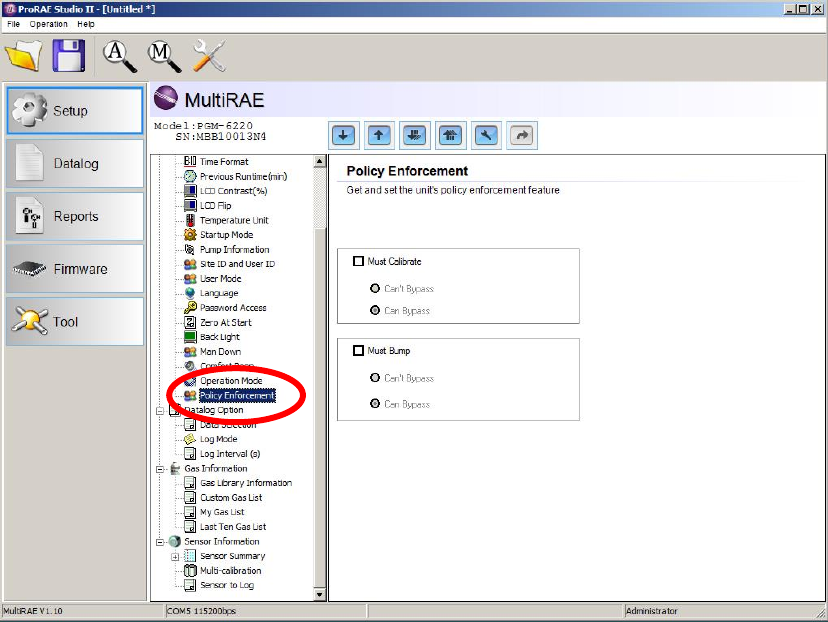Click 'Administrator' in the status bar
This screenshot has height=622, width=828.
pyautogui.click(x=651, y=611)
